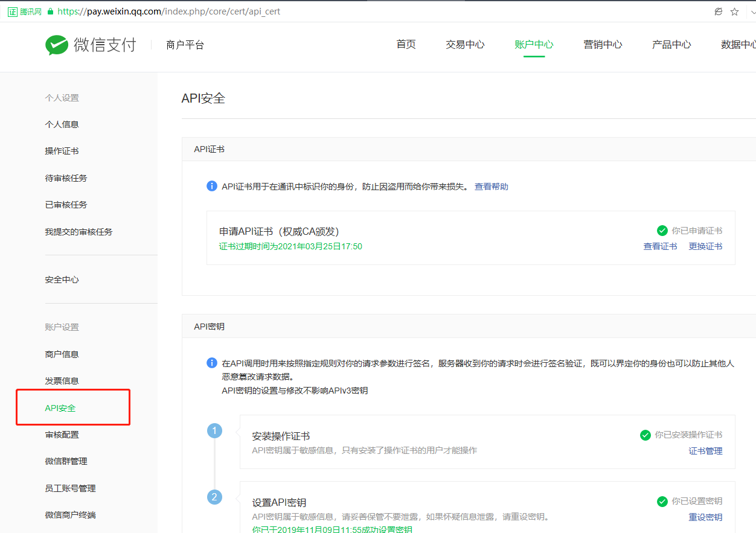Click the URL address bar field
Viewport: 756px width, 533px height.
(x=362, y=11)
